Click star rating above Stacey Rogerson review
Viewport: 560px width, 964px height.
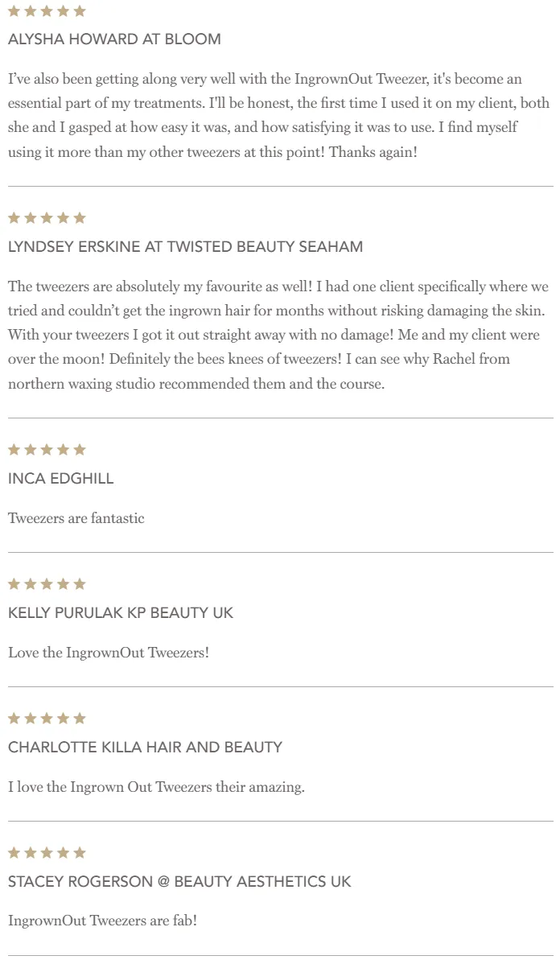click(x=47, y=853)
